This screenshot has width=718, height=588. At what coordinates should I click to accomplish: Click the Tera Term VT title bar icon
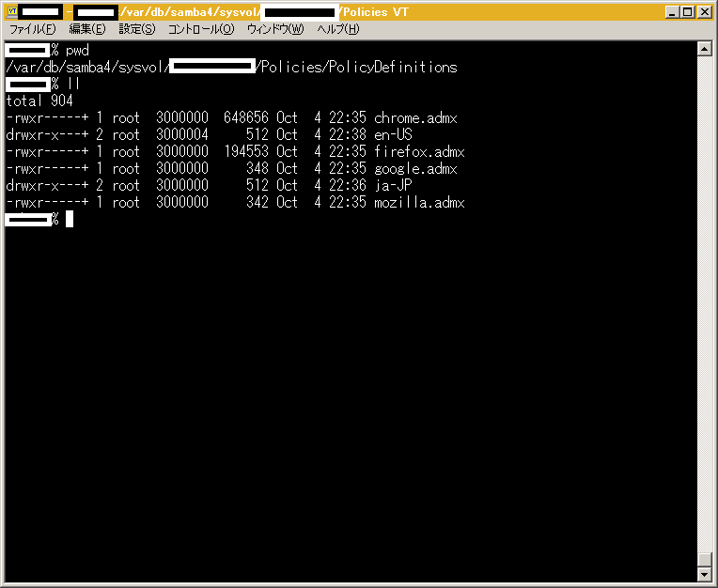click(12, 11)
